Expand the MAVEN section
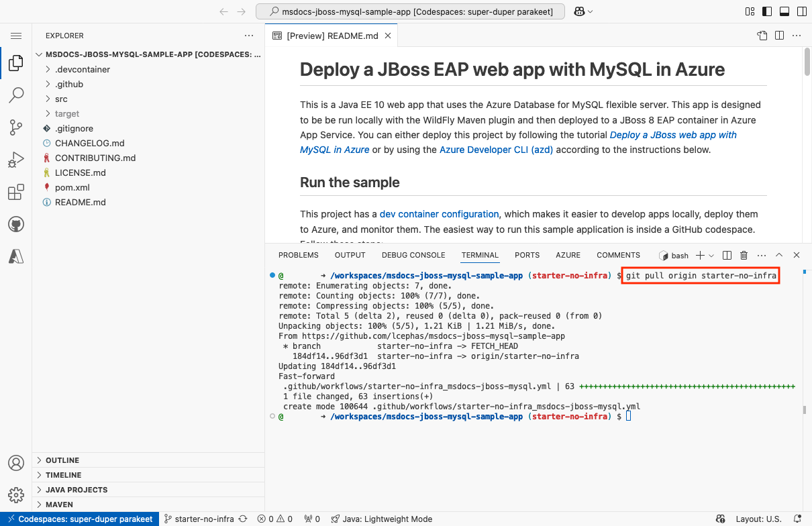The height and width of the screenshot is (526, 812). point(60,504)
